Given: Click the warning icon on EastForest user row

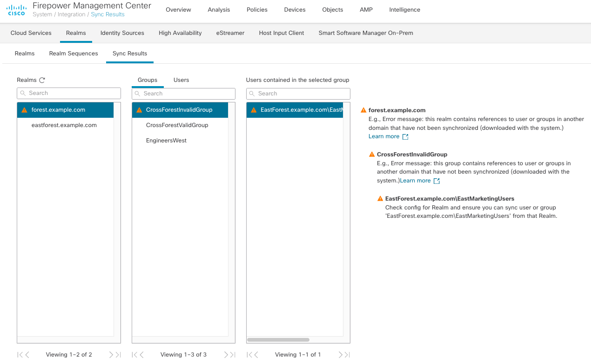Looking at the screenshot, I should [254, 110].
